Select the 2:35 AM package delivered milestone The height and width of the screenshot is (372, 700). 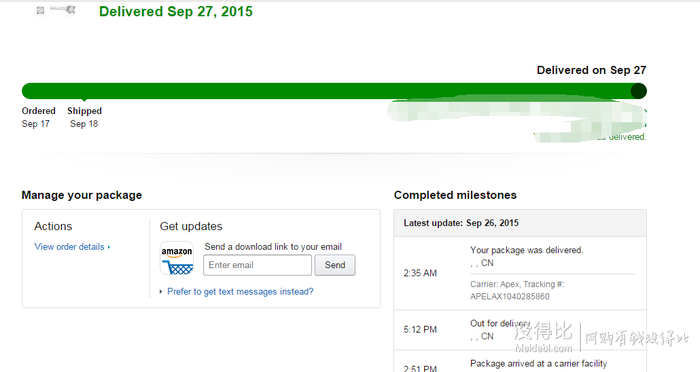pos(520,273)
